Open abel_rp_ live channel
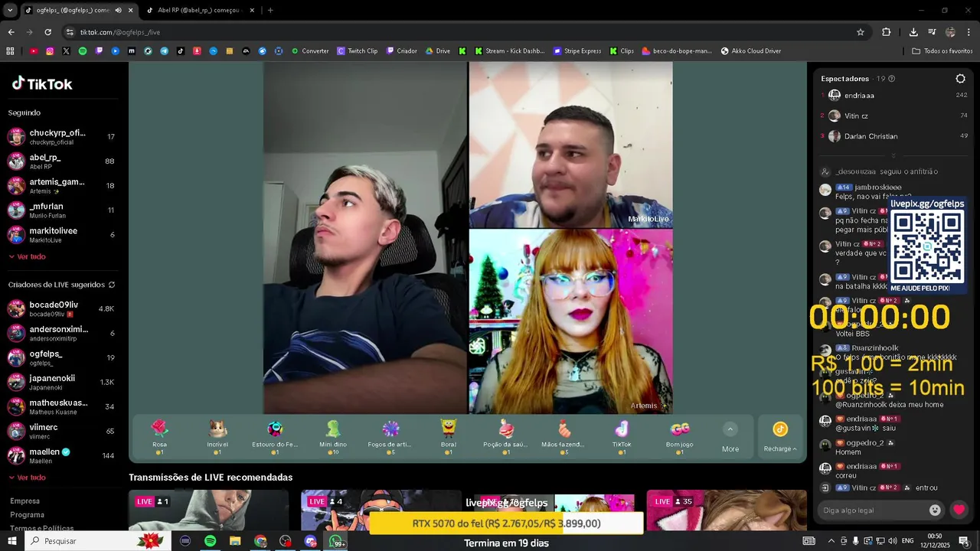The width and height of the screenshot is (980, 551). click(x=61, y=161)
